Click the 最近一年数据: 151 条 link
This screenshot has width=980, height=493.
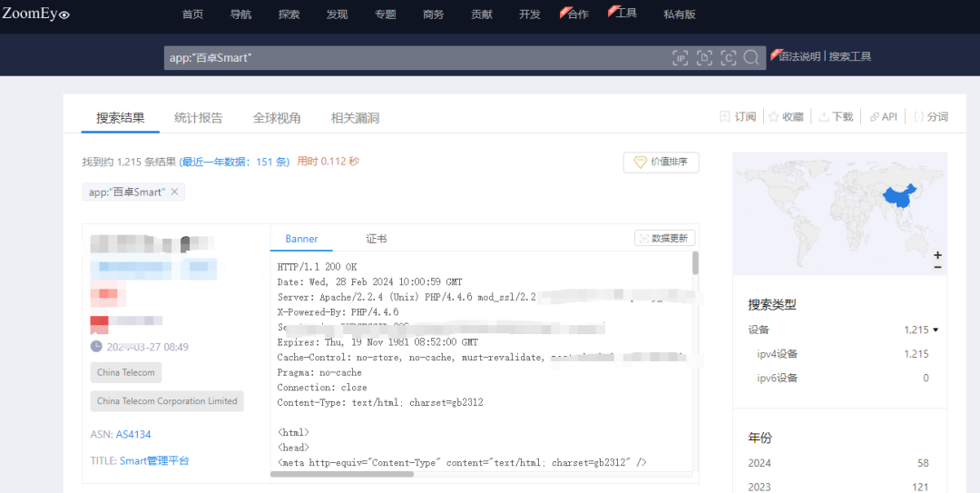(x=234, y=162)
